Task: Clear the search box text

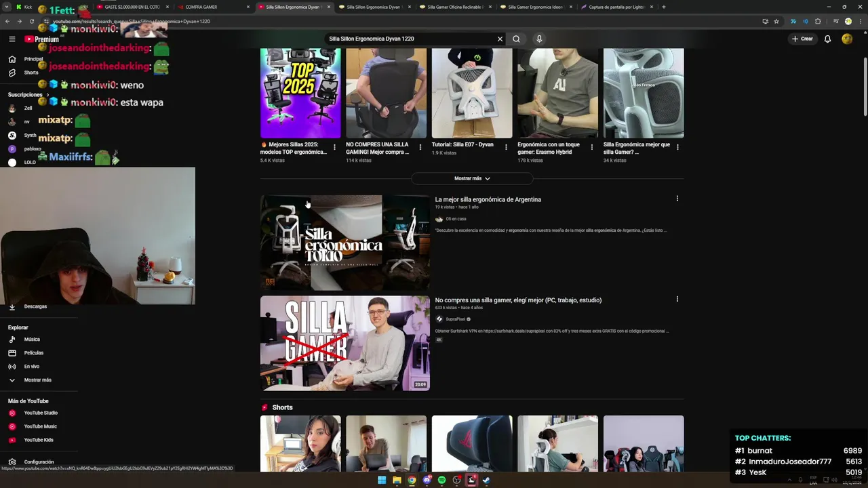Action: tap(500, 39)
